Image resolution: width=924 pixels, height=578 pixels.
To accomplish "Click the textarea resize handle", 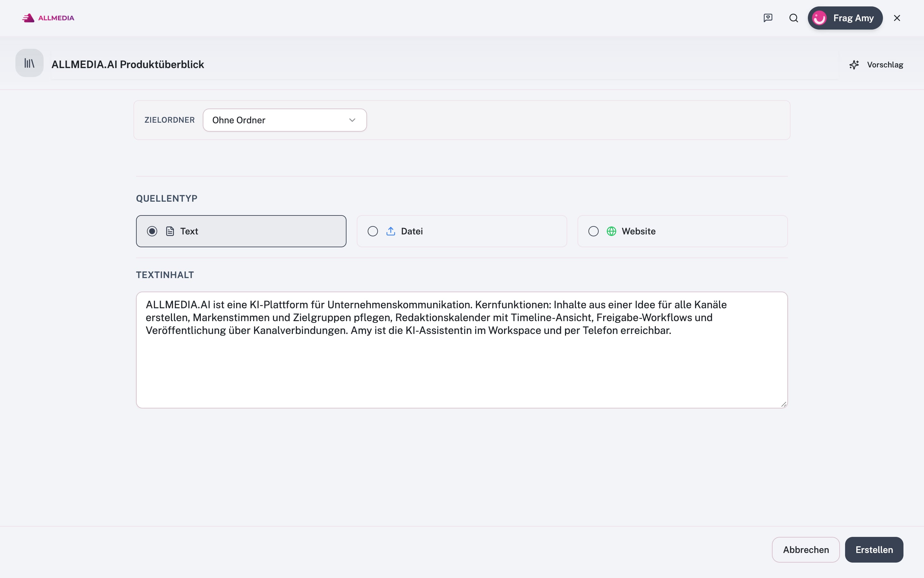I will (x=783, y=404).
